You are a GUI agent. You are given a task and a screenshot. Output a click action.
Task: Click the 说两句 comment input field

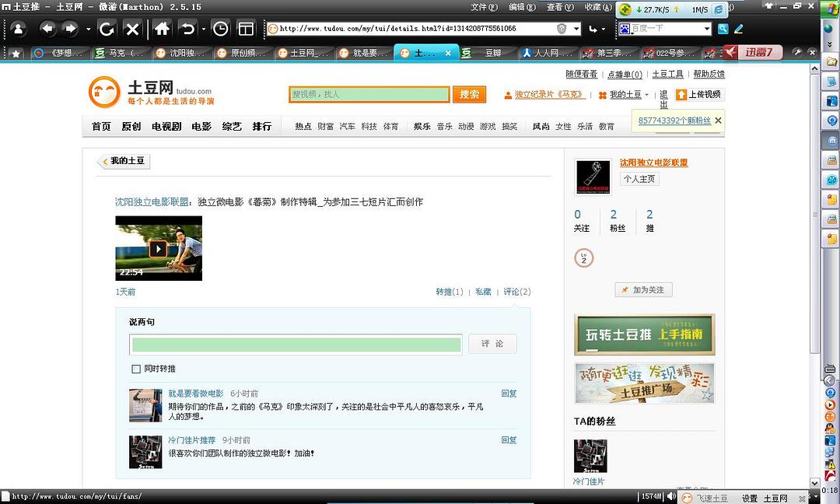296,345
